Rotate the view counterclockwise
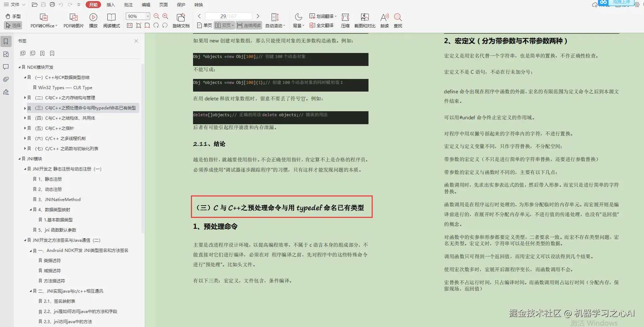The height and width of the screenshot is (327, 644). [165, 25]
